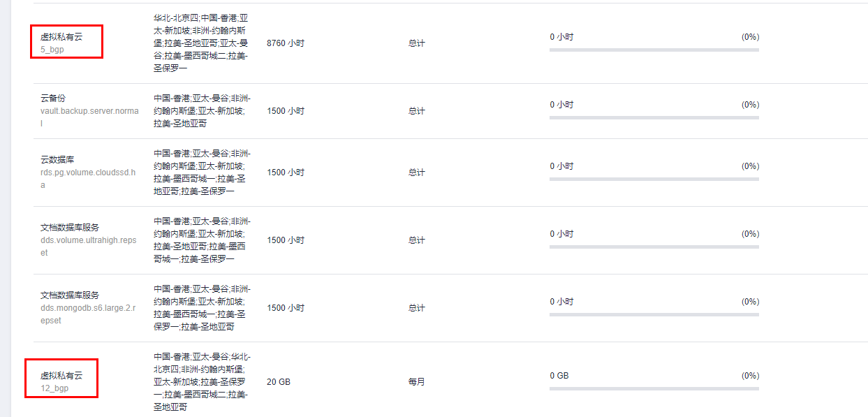Click the region list in the 12_bgp row

coord(200,382)
